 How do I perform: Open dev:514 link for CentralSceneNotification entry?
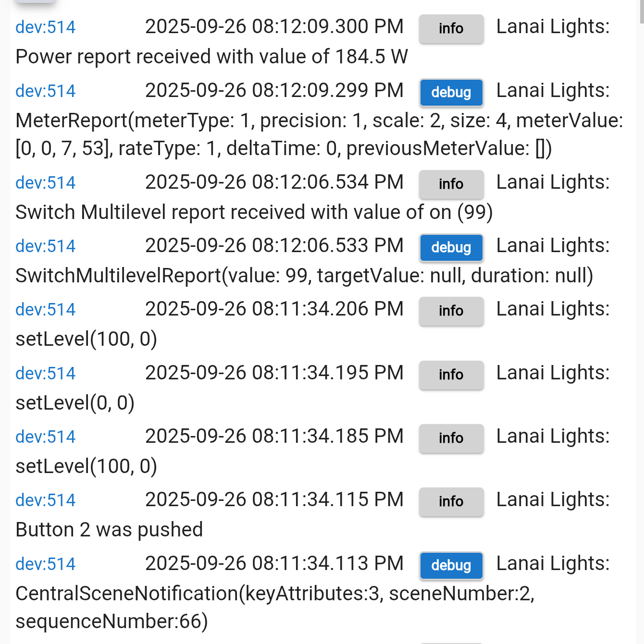coord(45,564)
